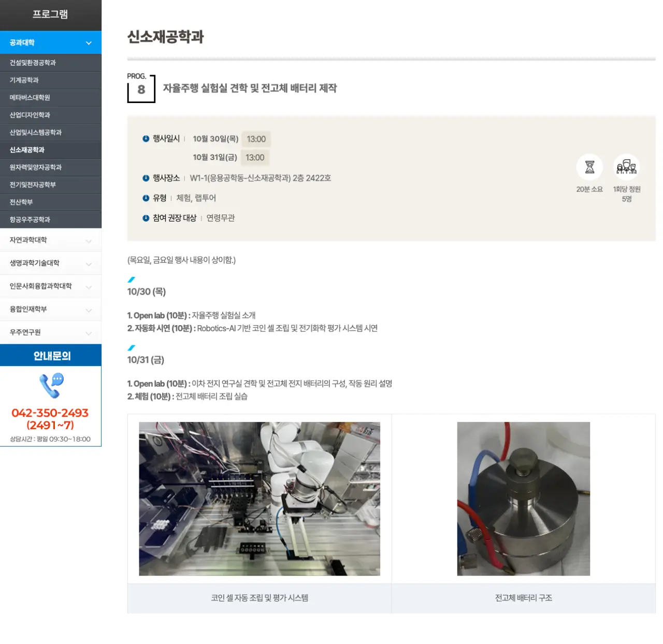Image resolution: width=663 pixels, height=644 pixels.
Task: Expand the 생명과학기술대학 section
Action: (89, 264)
